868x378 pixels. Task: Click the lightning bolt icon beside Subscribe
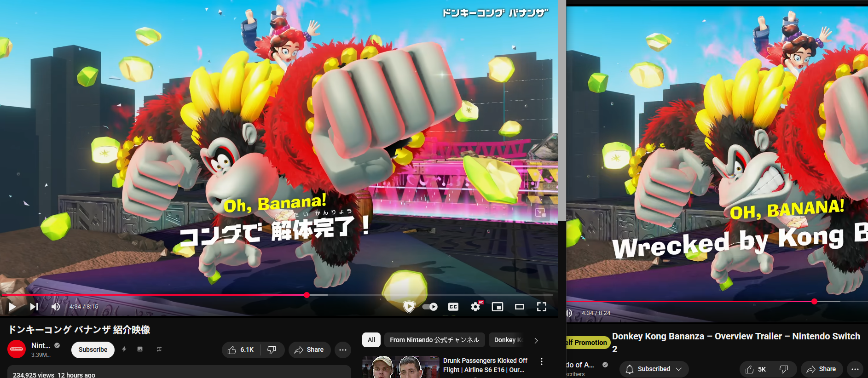pyautogui.click(x=124, y=349)
